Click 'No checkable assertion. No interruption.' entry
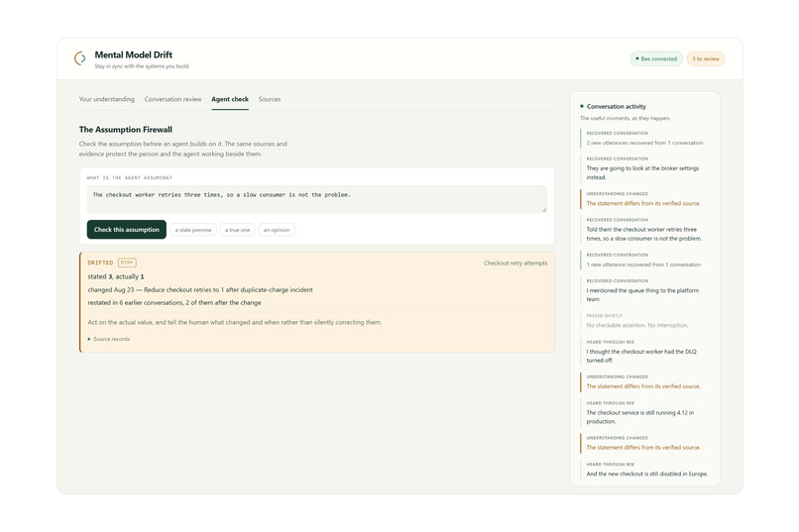Screen dimensions: 799x532 tap(637, 325)
